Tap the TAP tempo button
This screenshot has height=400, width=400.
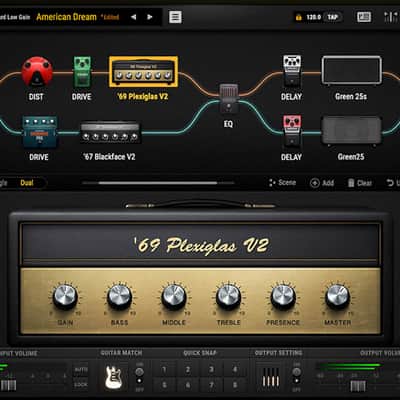(333, 17)
